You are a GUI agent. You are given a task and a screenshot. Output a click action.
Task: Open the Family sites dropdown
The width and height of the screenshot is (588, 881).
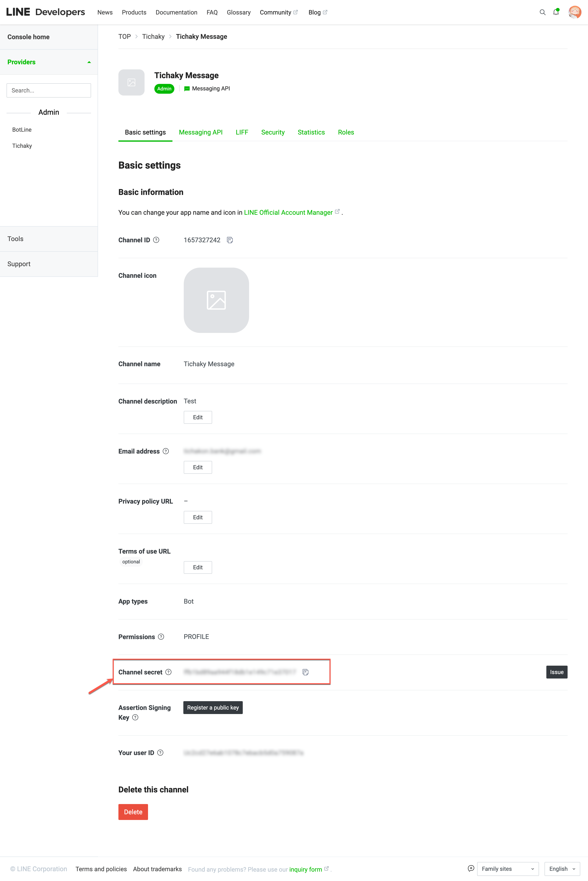(x=508, y=869)
